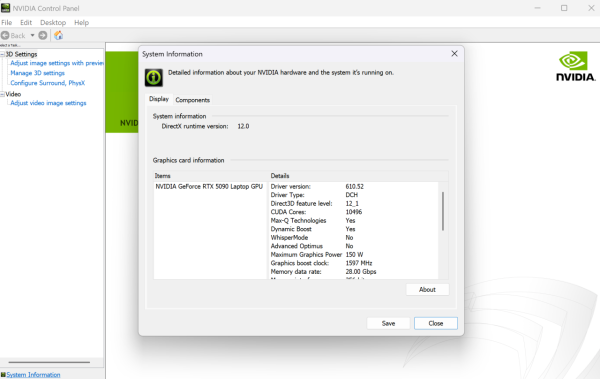Image resolution: width=600 pixels, height=379 pixels.
Task: Click the graphics card details scrollbar
Action: pyautogui.click(x=443, y=211)
